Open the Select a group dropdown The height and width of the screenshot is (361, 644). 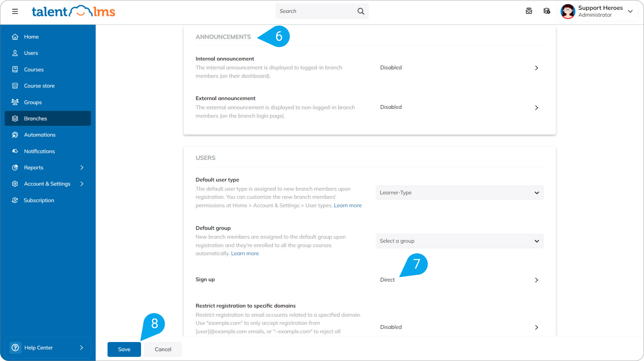(x=460, y=241)
